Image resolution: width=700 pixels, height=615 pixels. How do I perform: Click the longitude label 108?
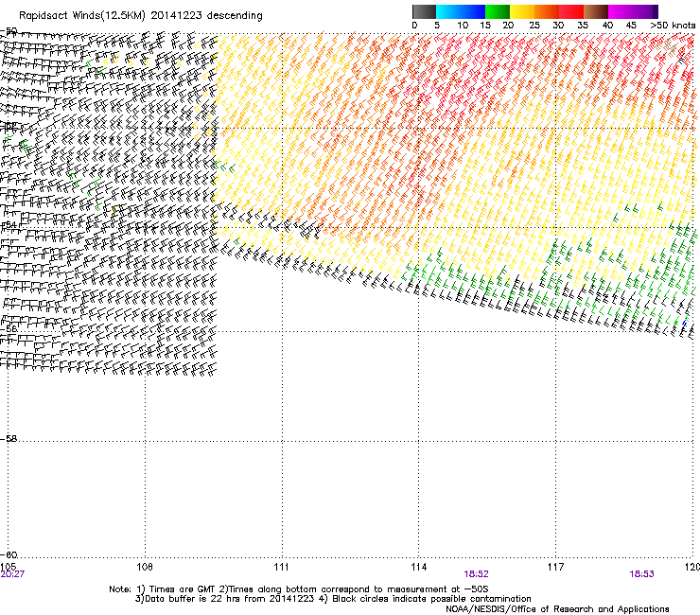click(145, 567)
